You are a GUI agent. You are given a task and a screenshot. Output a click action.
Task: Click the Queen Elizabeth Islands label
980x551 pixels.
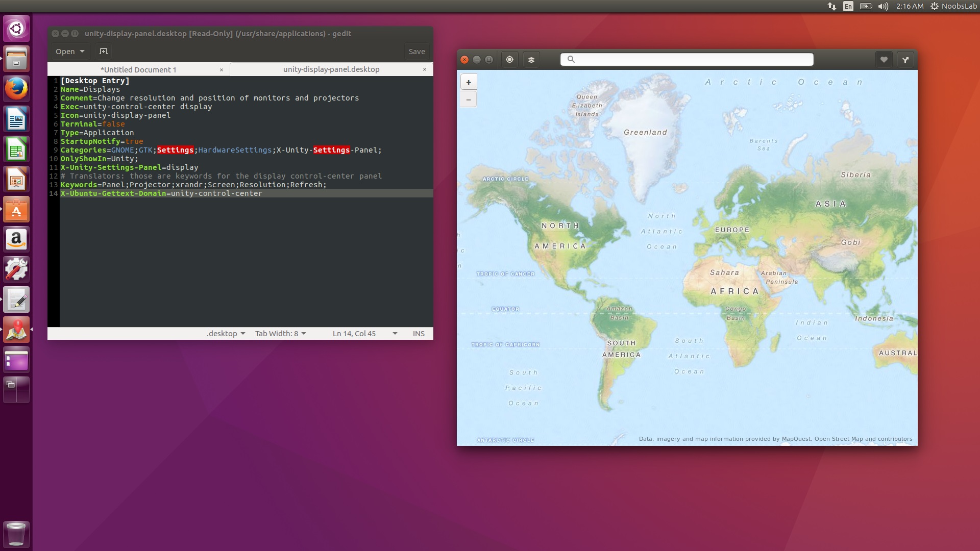click(x=587, y=106)
